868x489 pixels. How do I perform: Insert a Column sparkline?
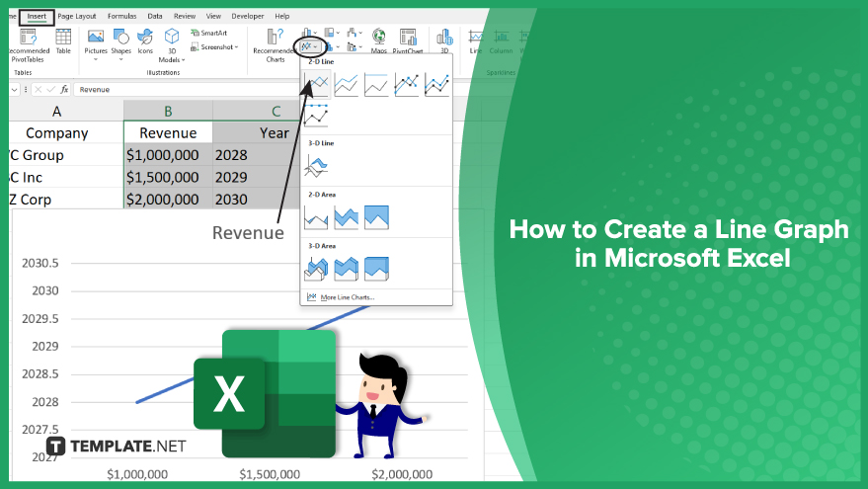tap(501, 41)
